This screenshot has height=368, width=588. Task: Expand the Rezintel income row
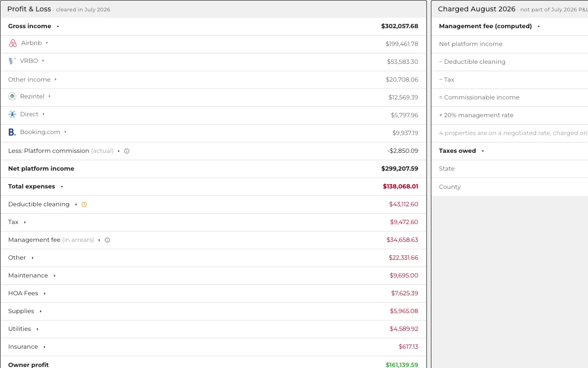pos(49,96)
